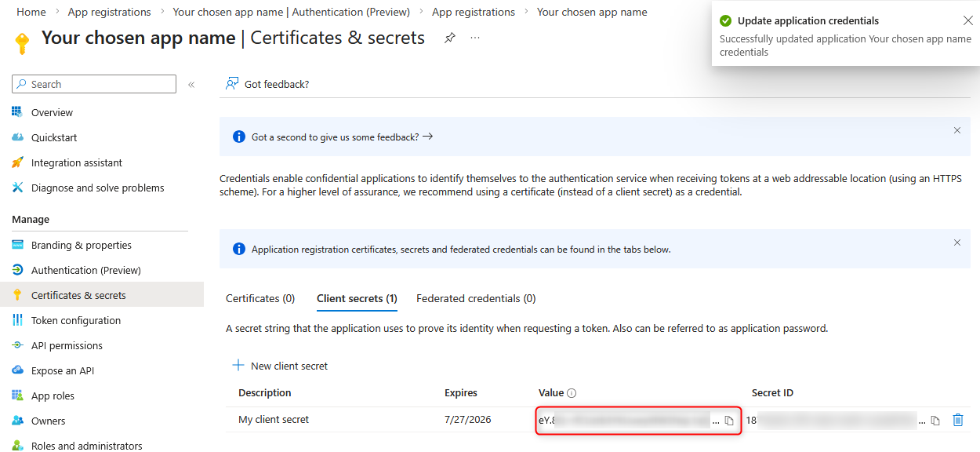Copy the Secret ID to clipboard
Screen dimensions: 980x452
(935, 421)
